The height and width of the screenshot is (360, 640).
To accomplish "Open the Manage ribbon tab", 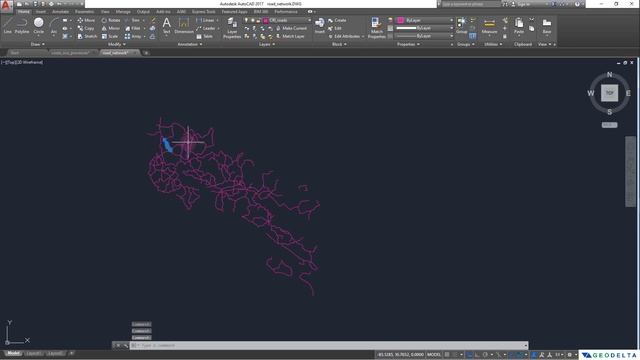I will coord(123,12).
